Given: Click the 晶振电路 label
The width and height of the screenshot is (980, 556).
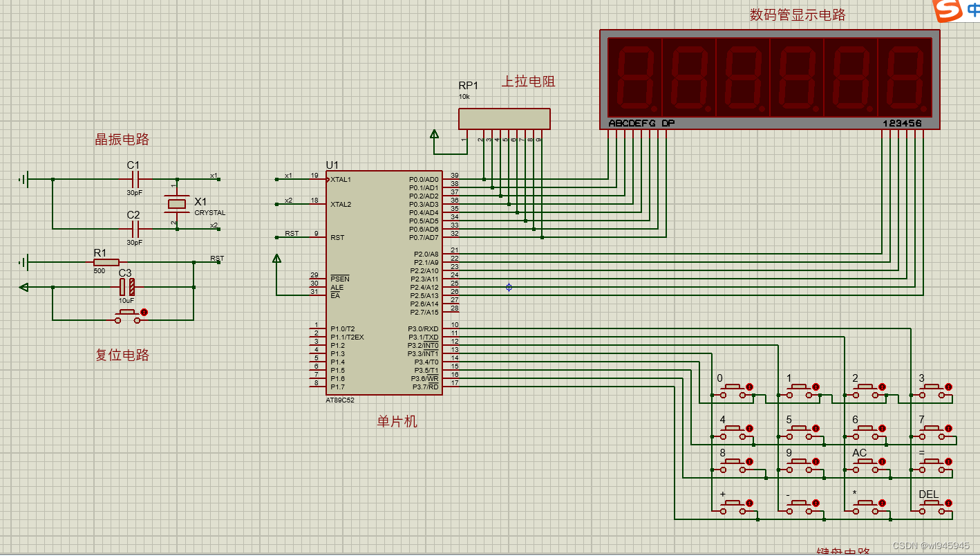Looking at the screenshot, I should tap(122, 140).
